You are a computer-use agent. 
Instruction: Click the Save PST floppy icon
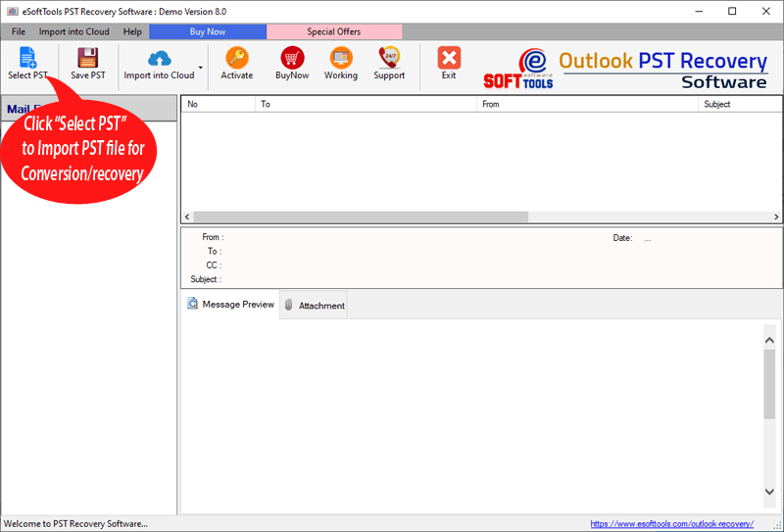(88, 57)
